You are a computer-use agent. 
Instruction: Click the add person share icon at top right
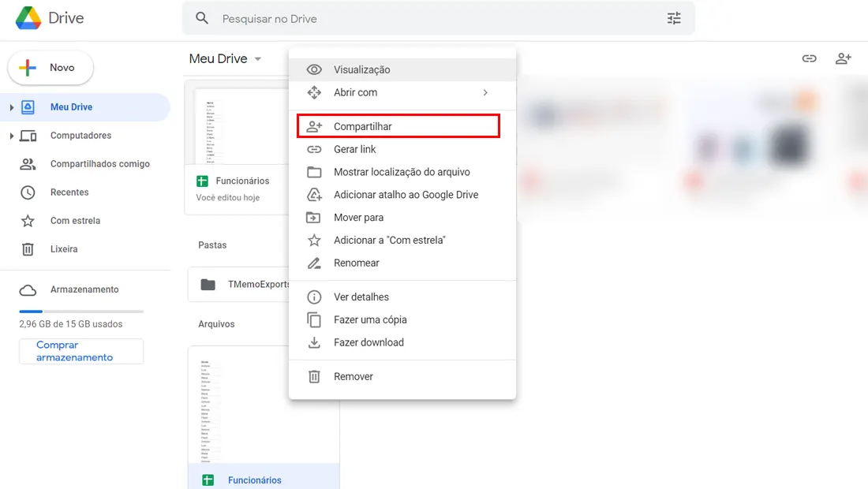(x=843, y=58)
